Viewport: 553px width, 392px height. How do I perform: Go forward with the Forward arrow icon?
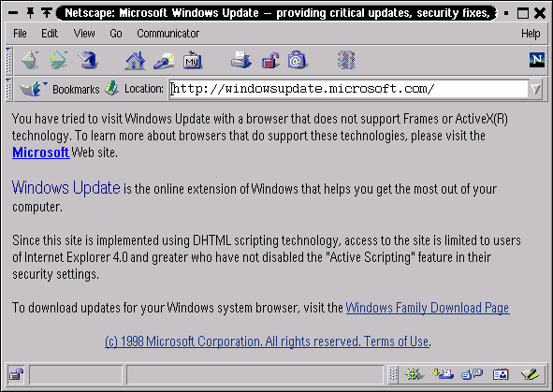[59, 60]
